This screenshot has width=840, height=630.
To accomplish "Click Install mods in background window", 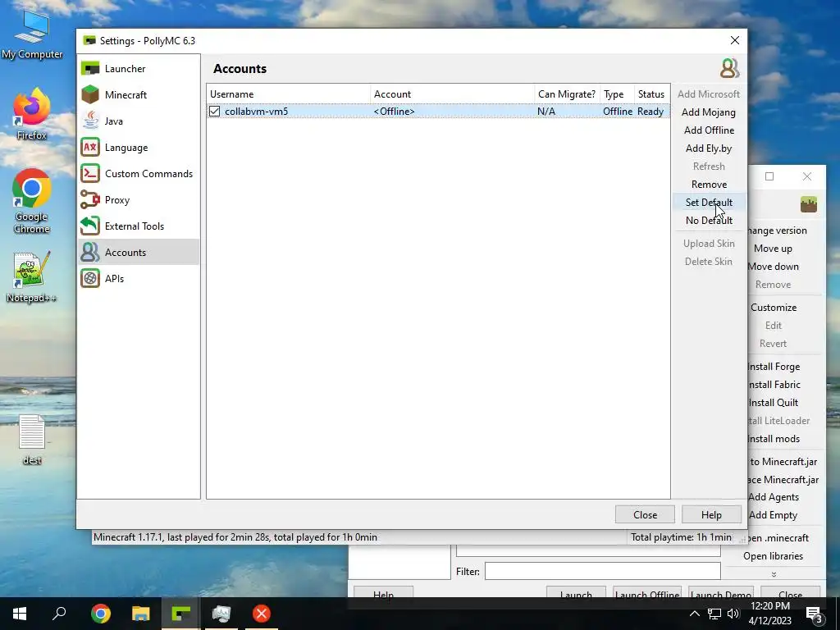I will (x=774, y=439).
